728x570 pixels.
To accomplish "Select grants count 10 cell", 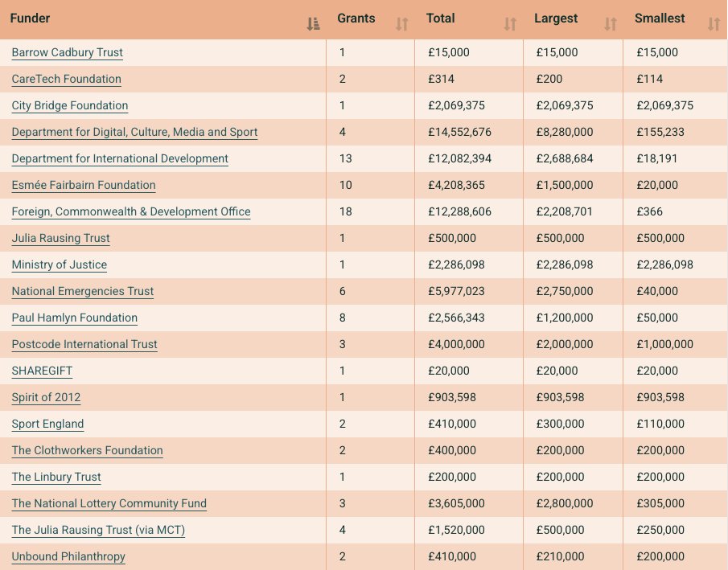I will (371, 185).
